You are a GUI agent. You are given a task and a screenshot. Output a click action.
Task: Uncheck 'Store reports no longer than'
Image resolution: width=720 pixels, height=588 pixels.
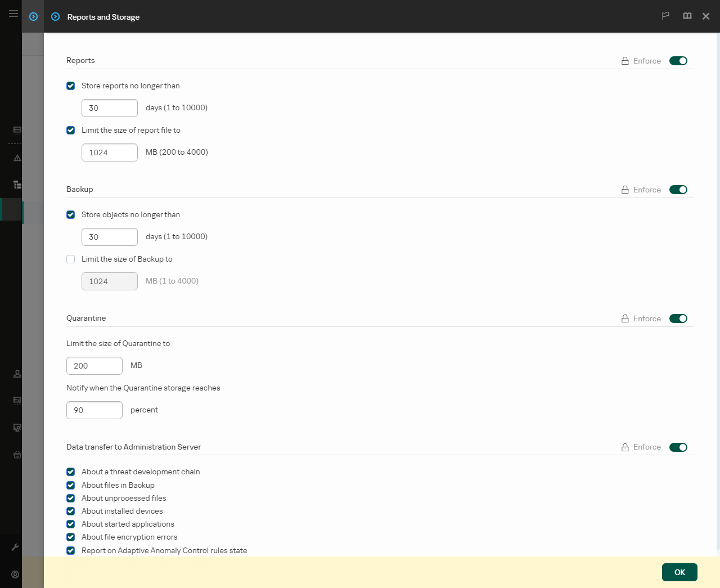click(x=70, y=86)
